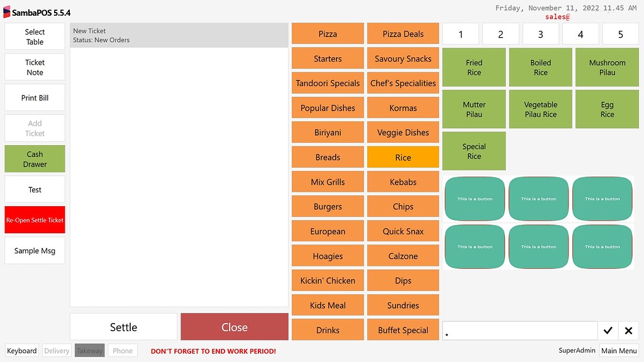The height and width of the screenshot is (362, 644).
Task: Click the numeric entry field
Action: click(x=519, y=331)
